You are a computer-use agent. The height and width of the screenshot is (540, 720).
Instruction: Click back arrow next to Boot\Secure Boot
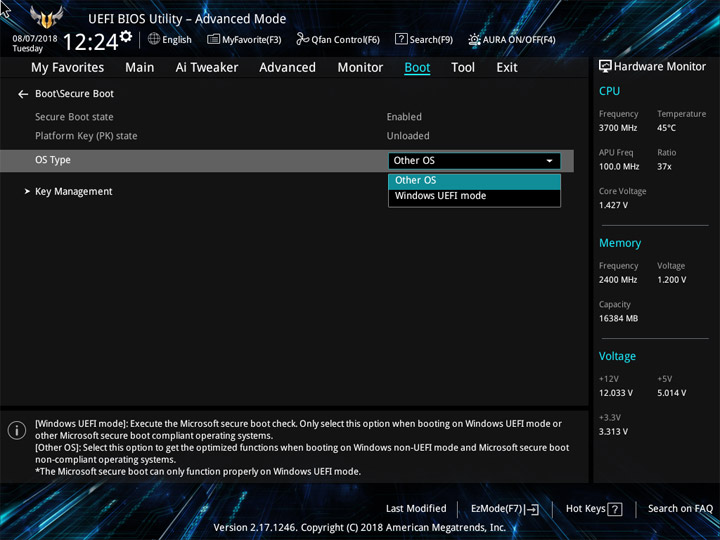(x=23, y=94)
